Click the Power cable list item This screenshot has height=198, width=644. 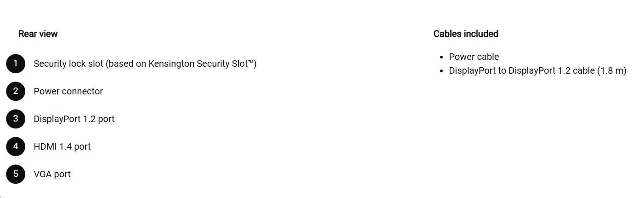[x=474, y=57]
